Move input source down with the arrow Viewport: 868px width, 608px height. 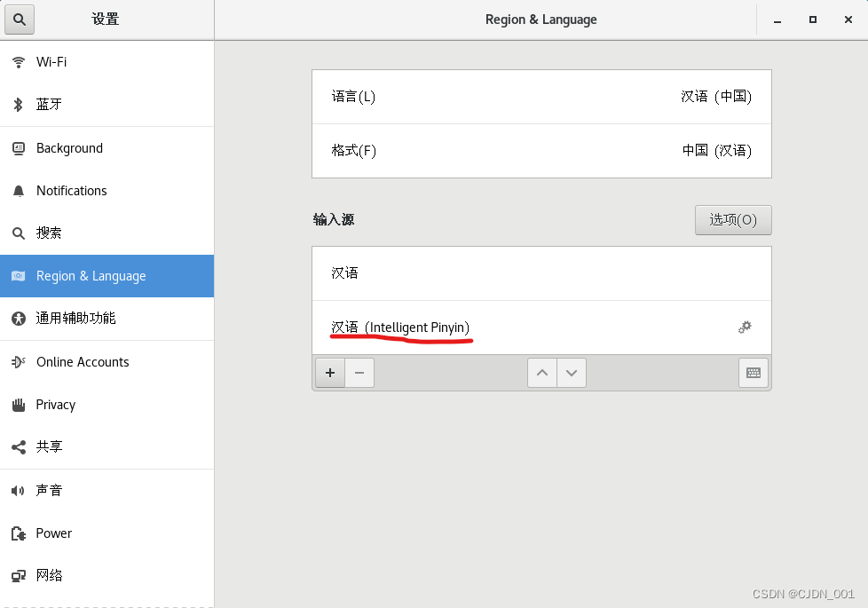pyautogui.click(x=572, y=373)
